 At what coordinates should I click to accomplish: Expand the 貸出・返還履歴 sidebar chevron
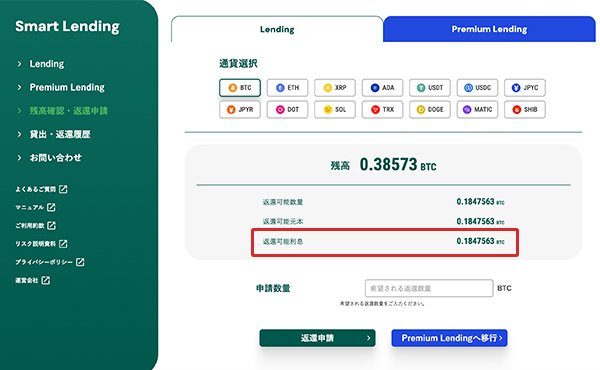click(20, 134)
